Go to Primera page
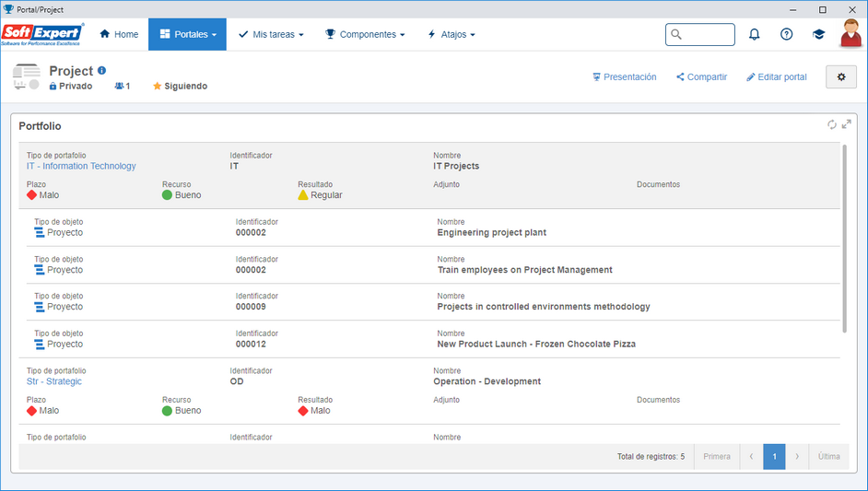Viewport: 868px width, 491px height. [717, 457]
